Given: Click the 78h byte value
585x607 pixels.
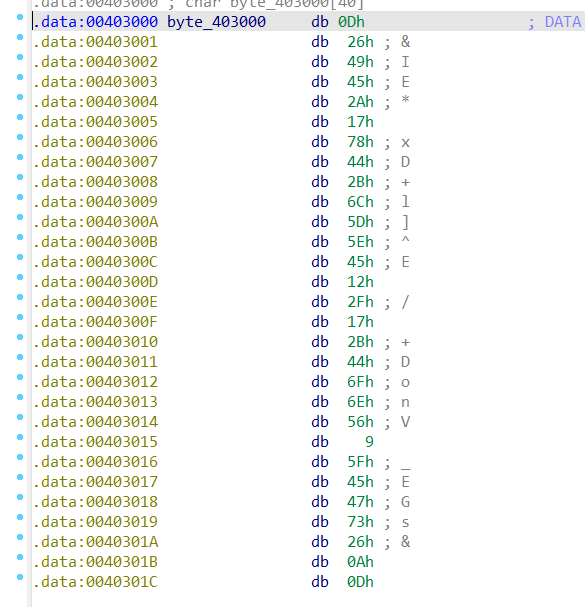Looking at the screenshot, I should pos(360,142).
